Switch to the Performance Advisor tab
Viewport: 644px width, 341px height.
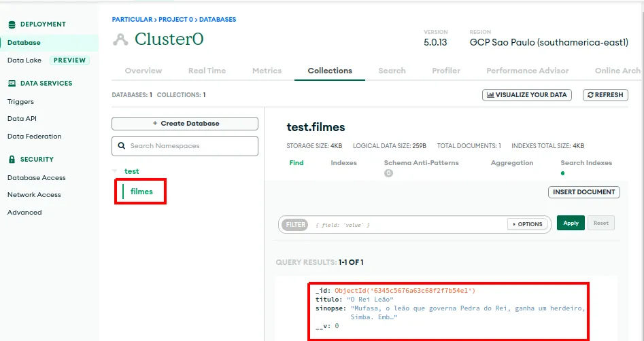pos(527,71)
